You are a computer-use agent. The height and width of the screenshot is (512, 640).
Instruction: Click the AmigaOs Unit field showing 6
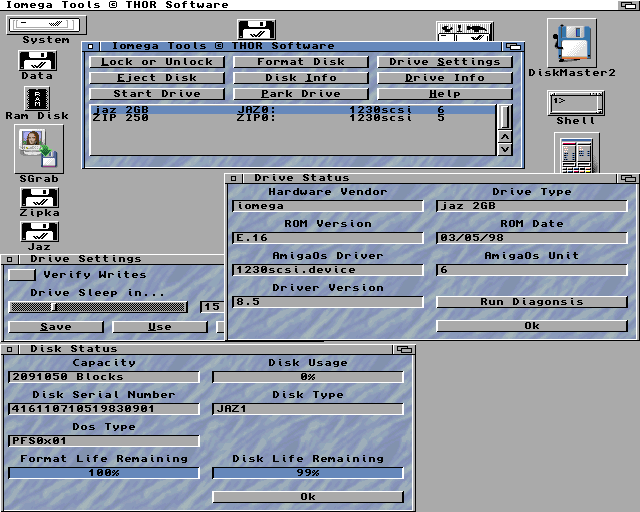pos(532,270)
